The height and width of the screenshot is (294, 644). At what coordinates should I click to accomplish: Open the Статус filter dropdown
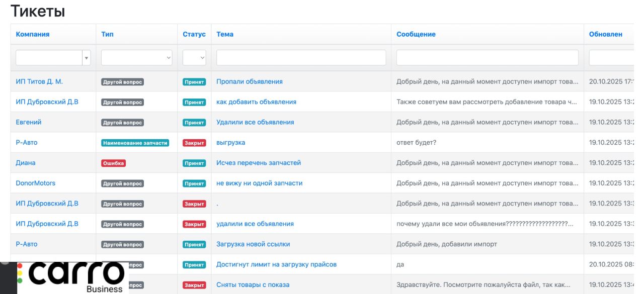[194, 58]
